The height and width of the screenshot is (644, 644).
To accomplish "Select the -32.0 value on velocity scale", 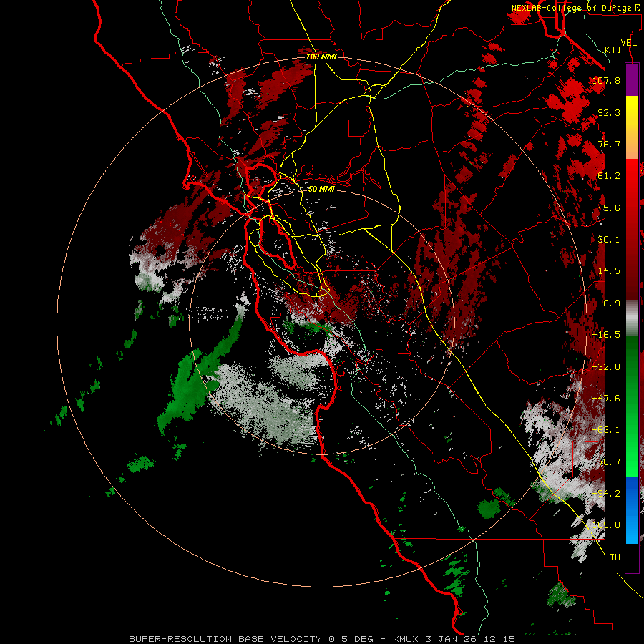I will 606,367.
